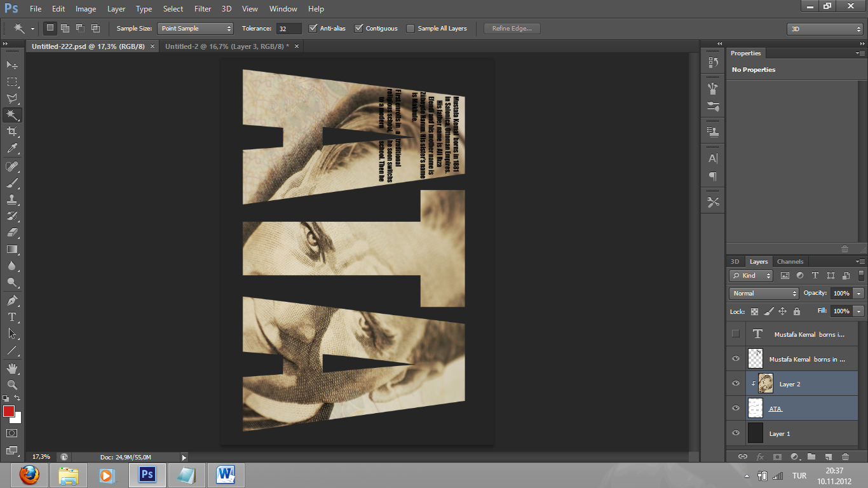Click Add layer mask icon
This screenshot has width=868, height=488.
tap(777, 456)
